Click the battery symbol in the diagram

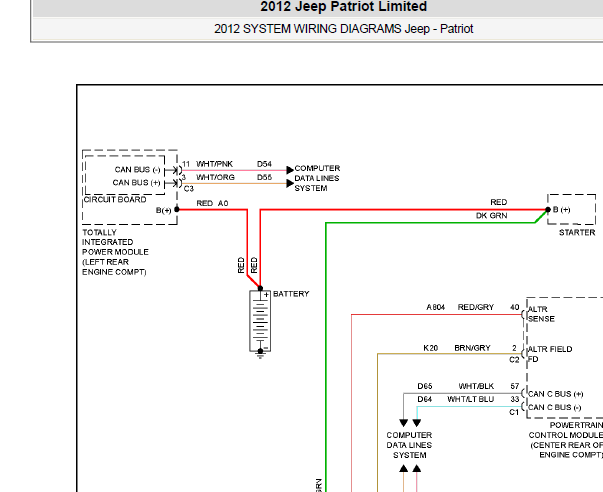pyautogui.click(x=260, y=321)
